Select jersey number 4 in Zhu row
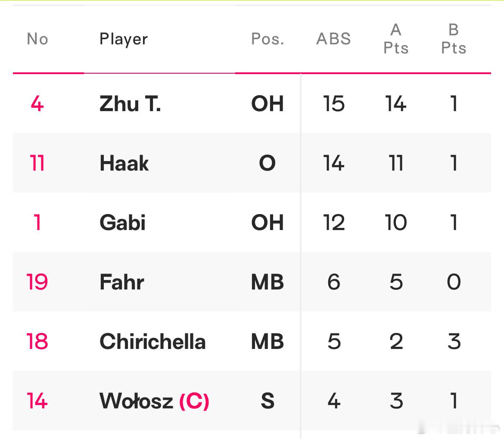The height and width of the screenshot is (439, 504). pyautogui.click(x=37, y=104)
